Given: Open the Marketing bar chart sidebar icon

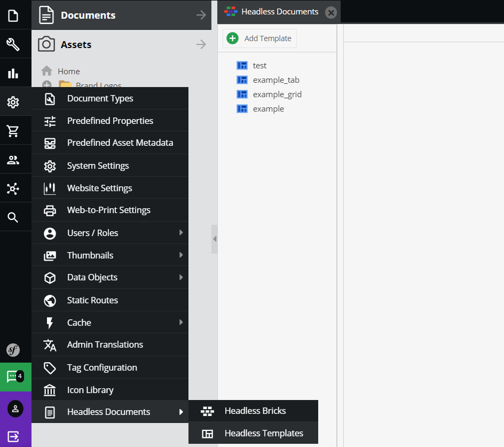Looking at the screenshot, I should [x=13, y=73].
